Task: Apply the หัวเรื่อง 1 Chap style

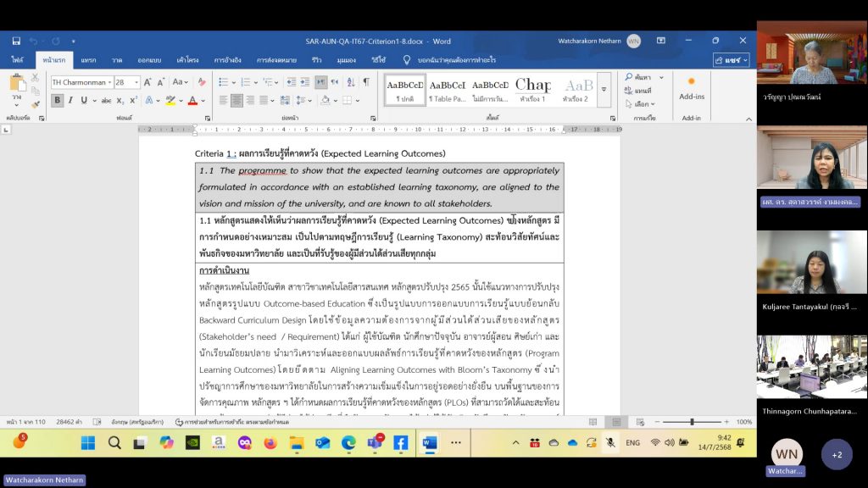Action: click(x=532, y=91)
